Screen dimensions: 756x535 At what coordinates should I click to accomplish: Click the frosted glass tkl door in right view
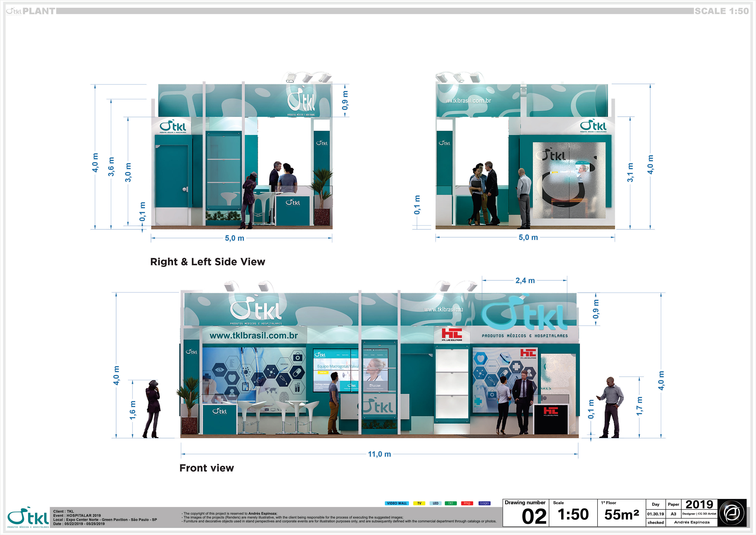(569, 180)
